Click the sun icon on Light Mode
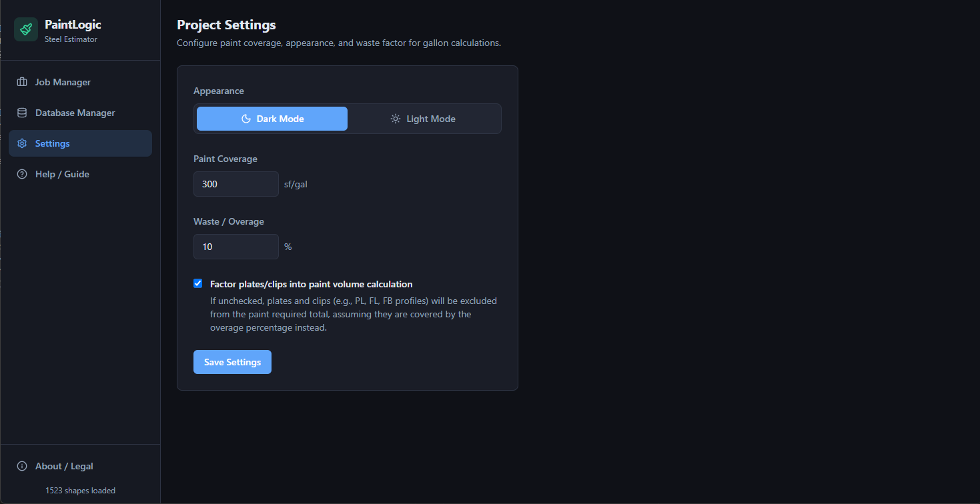980x504 pixels. tap(396, 119)
